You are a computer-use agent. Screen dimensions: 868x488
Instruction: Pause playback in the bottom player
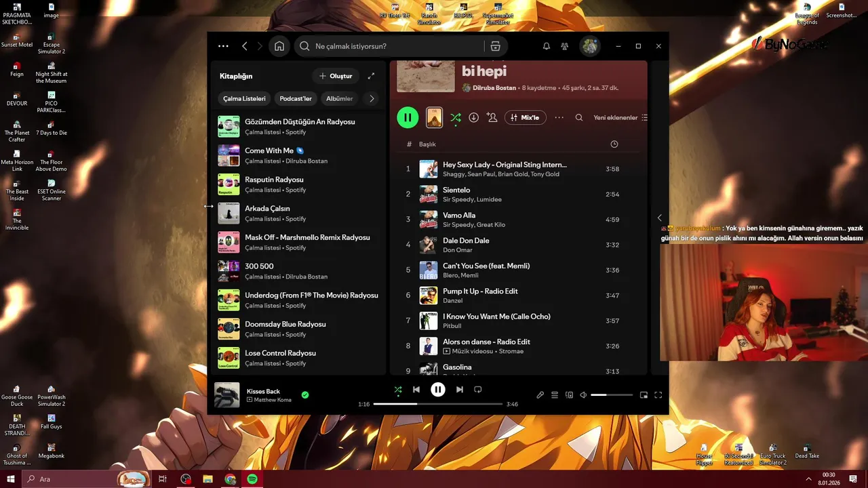pyautogui.click(x=438, y=390)
